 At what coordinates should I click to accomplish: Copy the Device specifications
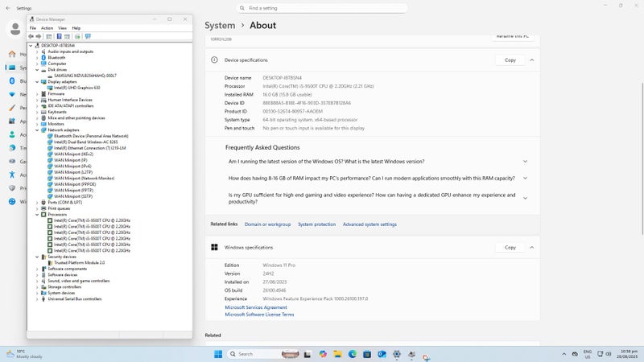[x=510, y=60]
